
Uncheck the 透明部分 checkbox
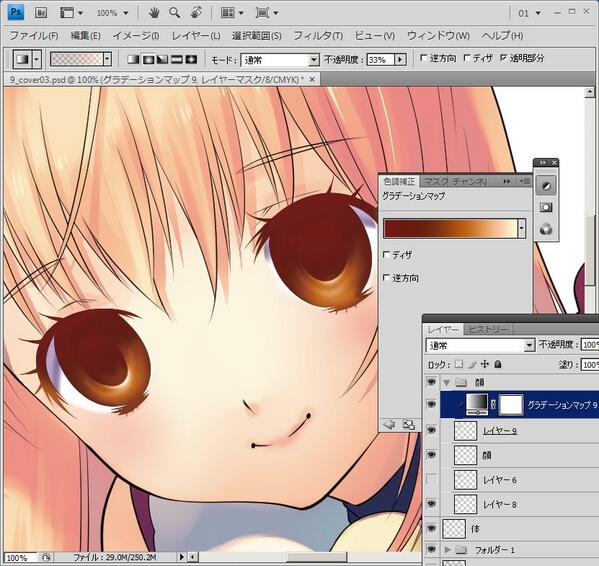tap(504, 58)
